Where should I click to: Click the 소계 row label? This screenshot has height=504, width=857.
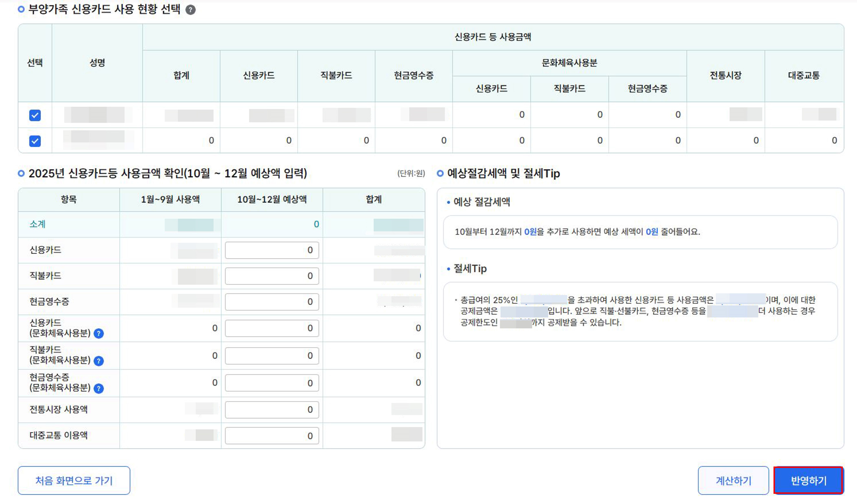pyautogui.click(x=37, y=224)
